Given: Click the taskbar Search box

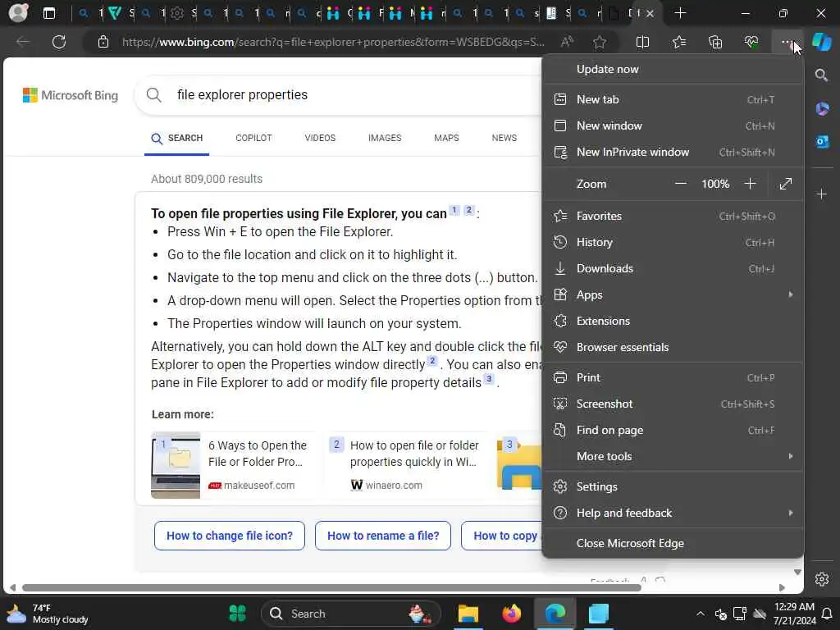Looking at the screenshot, I should pos(351,614).
